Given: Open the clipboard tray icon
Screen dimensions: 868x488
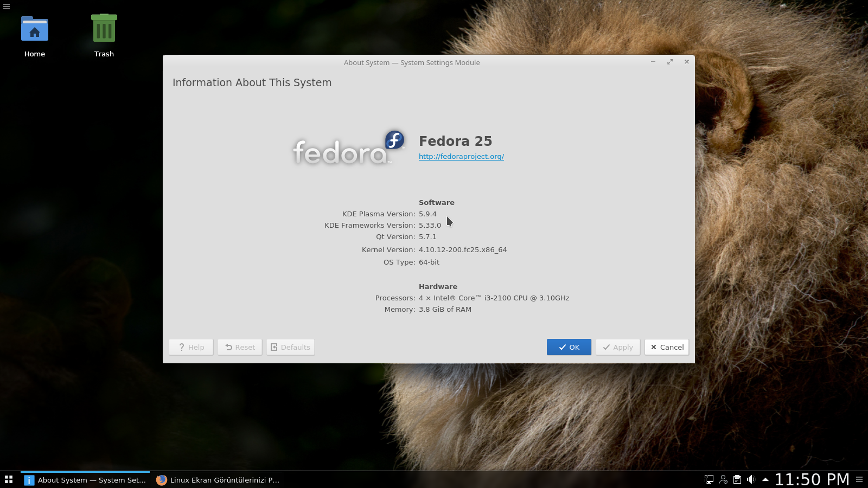Looking at the screenshot, I should pyautogui.click(x=737, y=479).
